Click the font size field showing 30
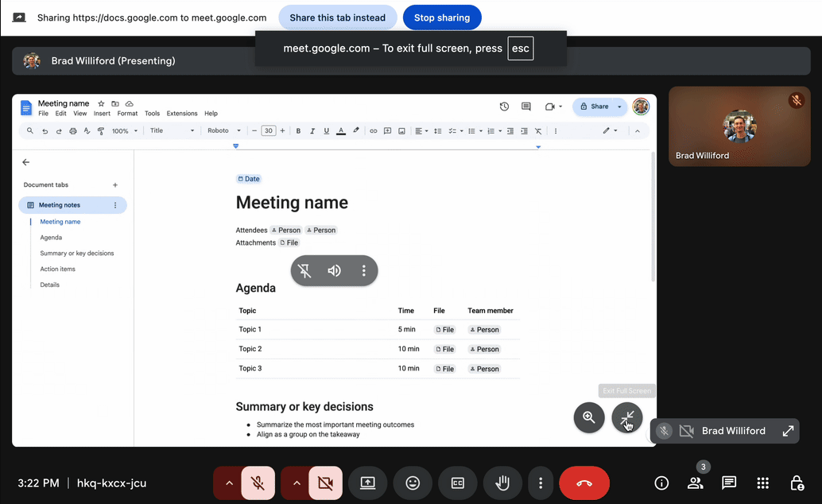Viewport: 822px width, 504px height. [269, 130]
